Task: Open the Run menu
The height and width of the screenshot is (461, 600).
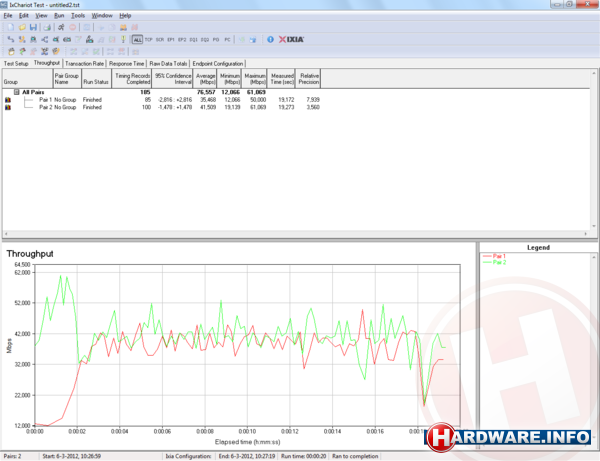Action: click(59, 16)
